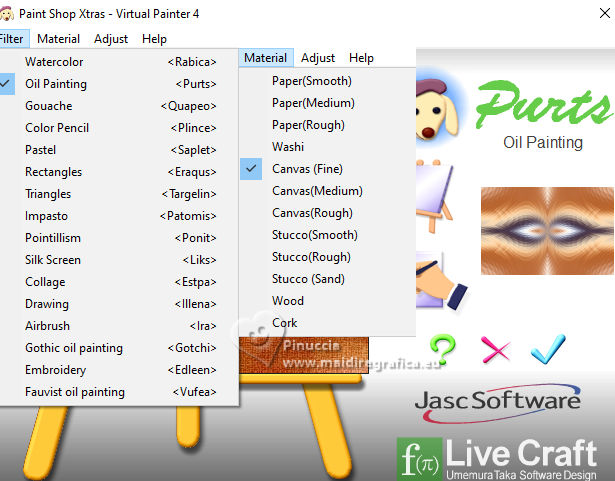Choose Paper(Medium) material
Screen dimensions: 615x481
coord(328,103)
